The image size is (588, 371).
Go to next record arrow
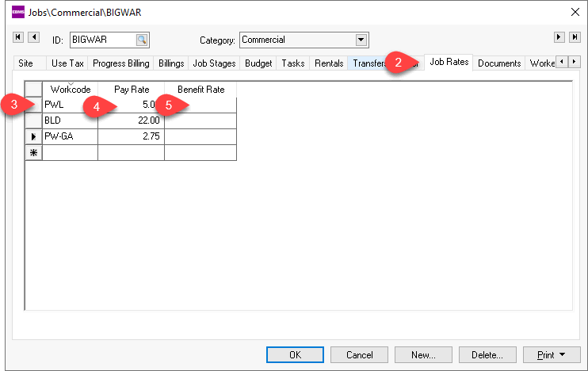coord(559,37)
